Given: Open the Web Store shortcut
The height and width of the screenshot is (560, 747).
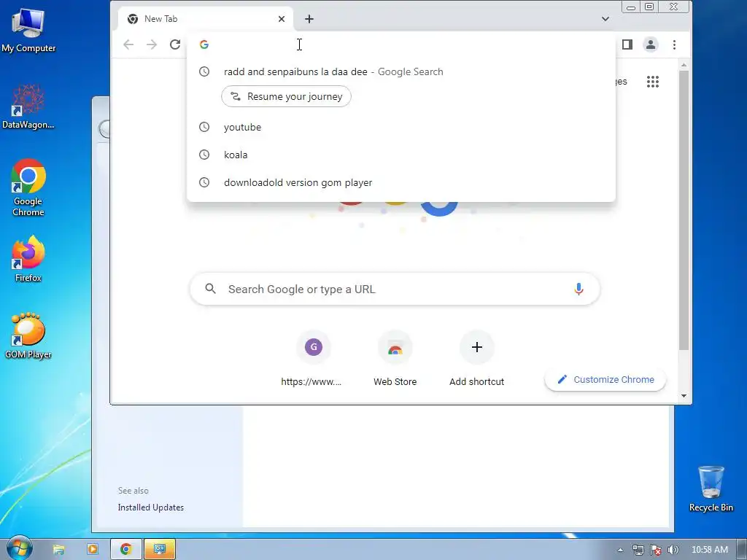Looking at the screenshot, I should coord(395,359).
